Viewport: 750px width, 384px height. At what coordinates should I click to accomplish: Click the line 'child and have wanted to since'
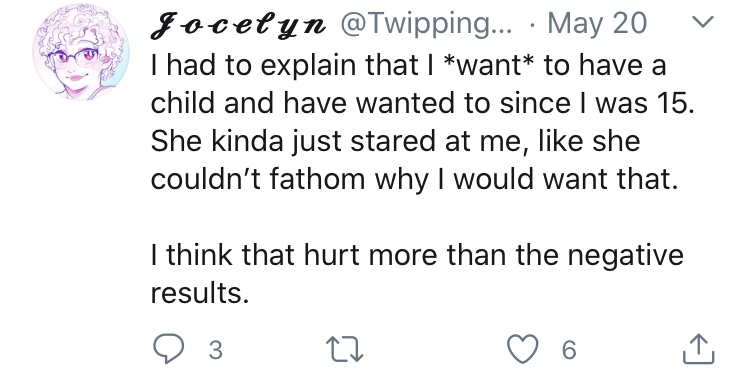point(422,103)
